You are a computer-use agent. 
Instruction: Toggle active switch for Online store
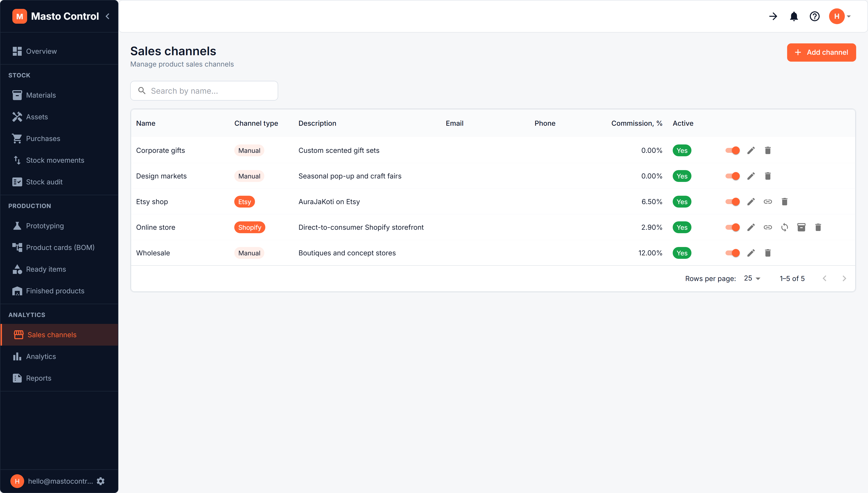[x=732, y=227]
